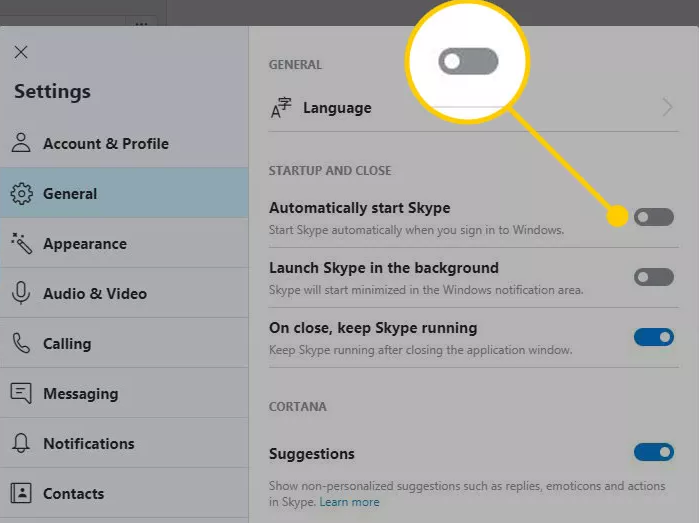Click the CORTANA section header

pos(298,407)
